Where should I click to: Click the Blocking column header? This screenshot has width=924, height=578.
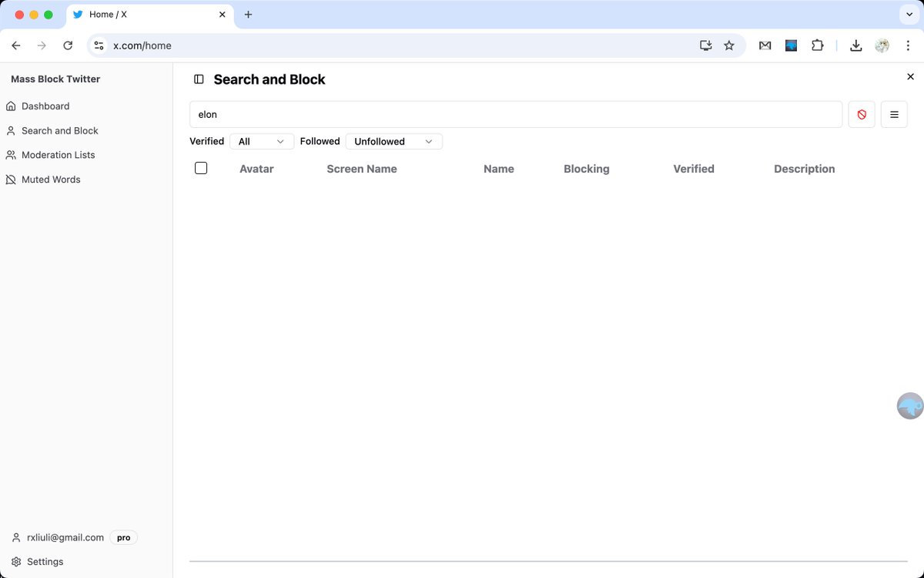pyautogui.click(x=587, y=169)
